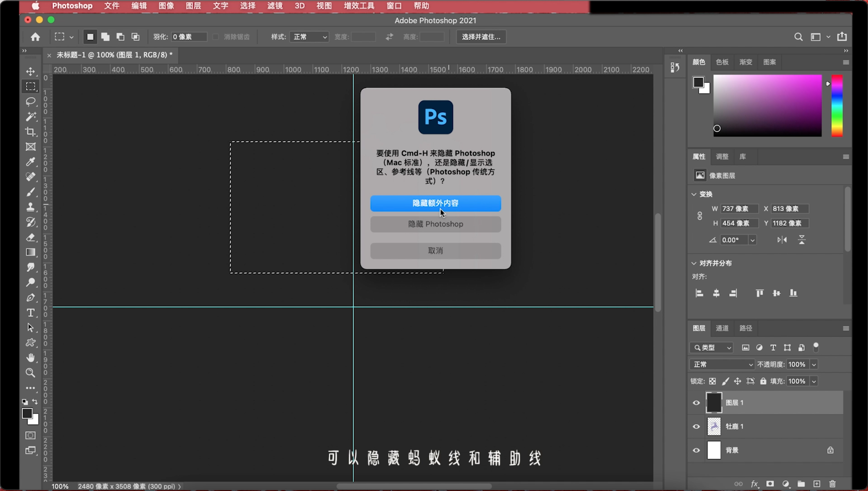This screenshot has height=491, width=868.
Task: Click the Home icon in options bar
Action: 35,37
